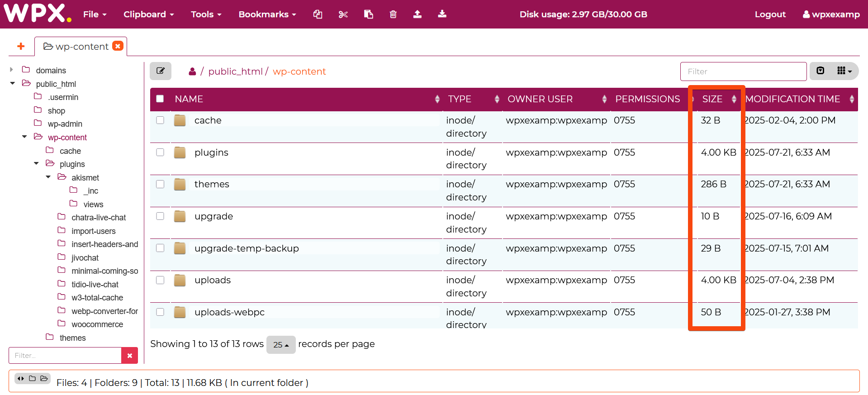Check the plugins row checkbox
Viewport: 868px width, 395px height.
[160, 152]
